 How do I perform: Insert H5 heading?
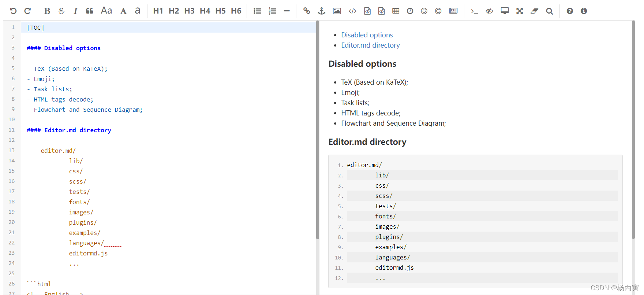coord(220,11)
